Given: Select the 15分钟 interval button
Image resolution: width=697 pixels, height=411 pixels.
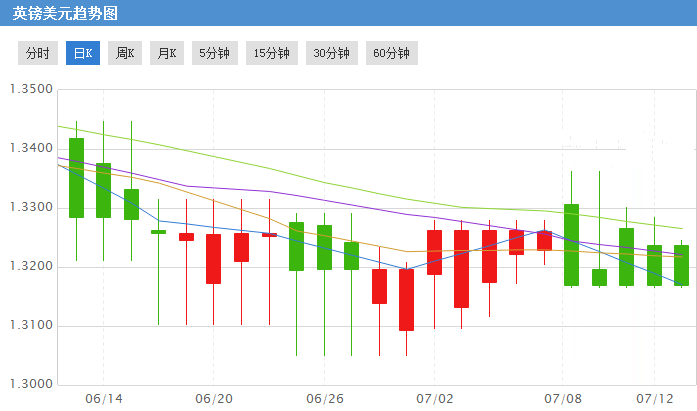Looking at the screenshot, I should coord(271,53).
